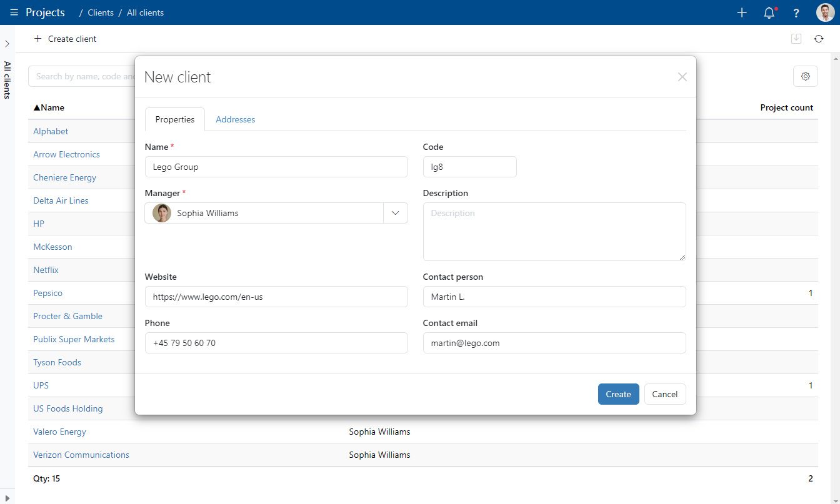Close the New client dialog
Image resolution: width=840 pixels, height=504 pixels.
(x=682, y=77)
